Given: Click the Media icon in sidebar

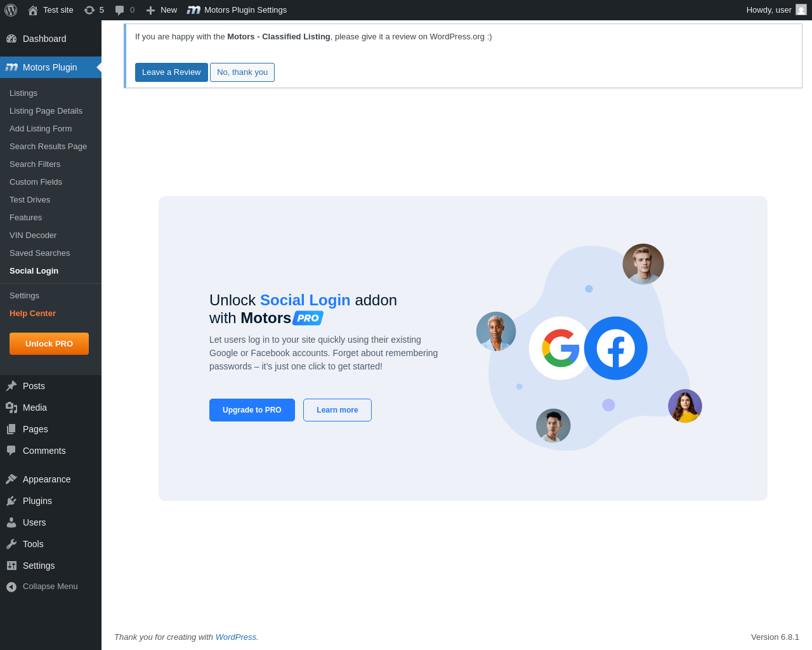Looking at the screenshot, I should [11, 408].
